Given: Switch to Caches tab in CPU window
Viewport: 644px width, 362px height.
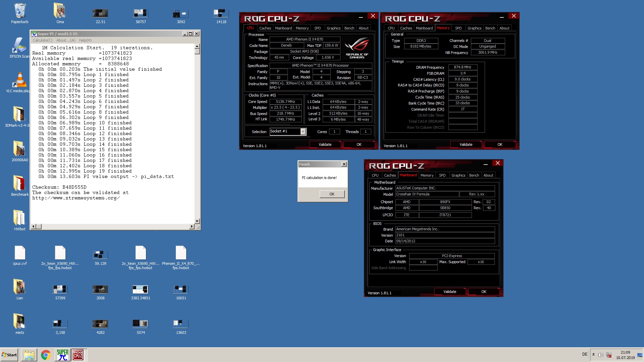Looking at the screenshot, I should pyautogui.click(x=265, y=28).
